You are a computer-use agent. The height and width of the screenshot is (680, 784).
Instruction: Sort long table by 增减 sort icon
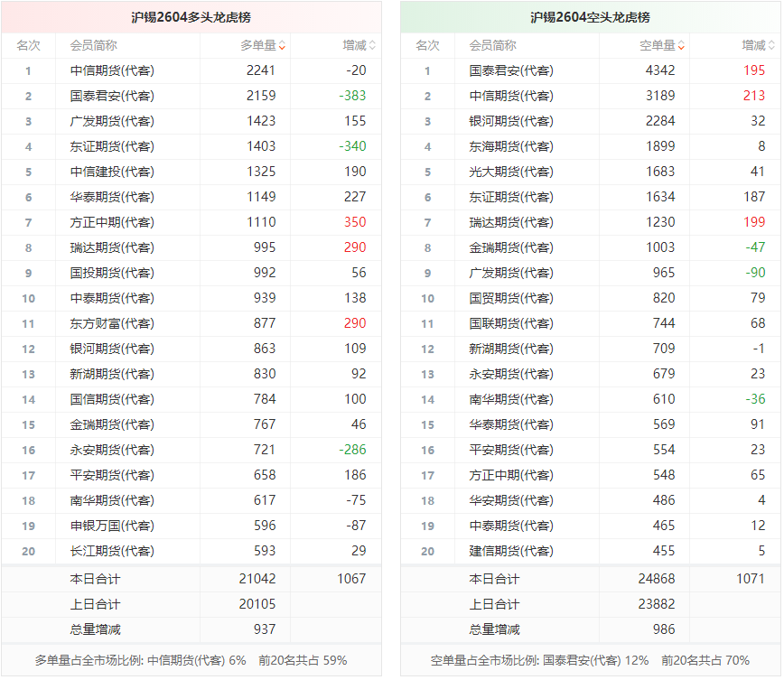pyautogui.click(x=372, y=45)
